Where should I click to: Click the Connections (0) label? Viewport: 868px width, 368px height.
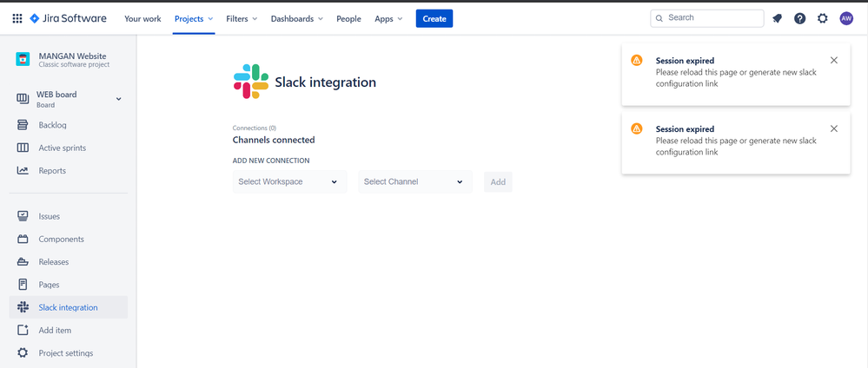pos(254,128)
